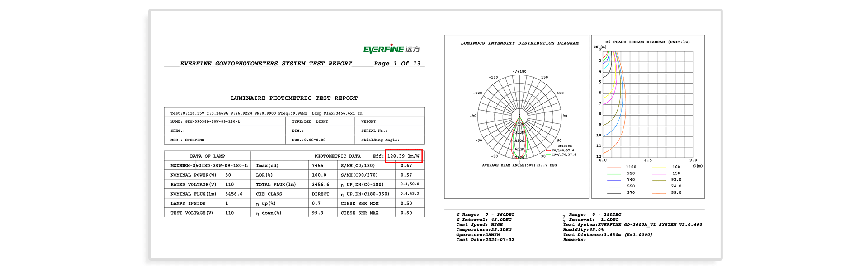Select the yellow 180 lx legend line
Screen dimensions: 868x271
pos(659,167)
